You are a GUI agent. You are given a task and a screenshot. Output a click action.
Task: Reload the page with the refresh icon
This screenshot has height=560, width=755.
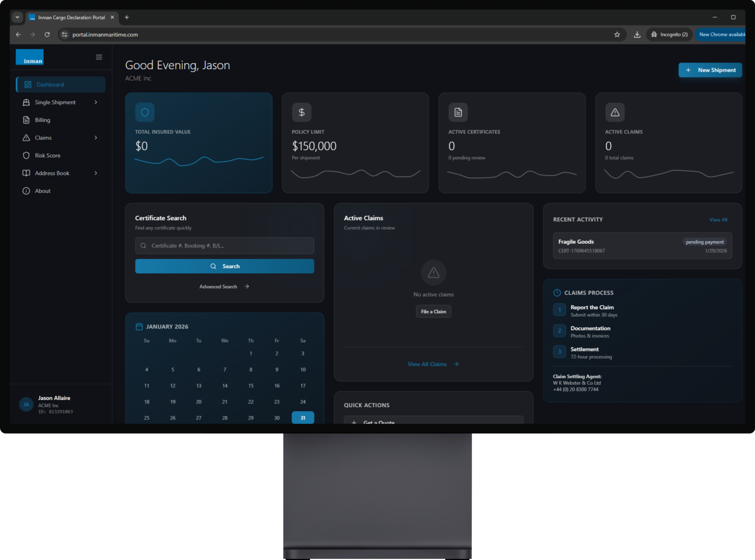[47, 35]
